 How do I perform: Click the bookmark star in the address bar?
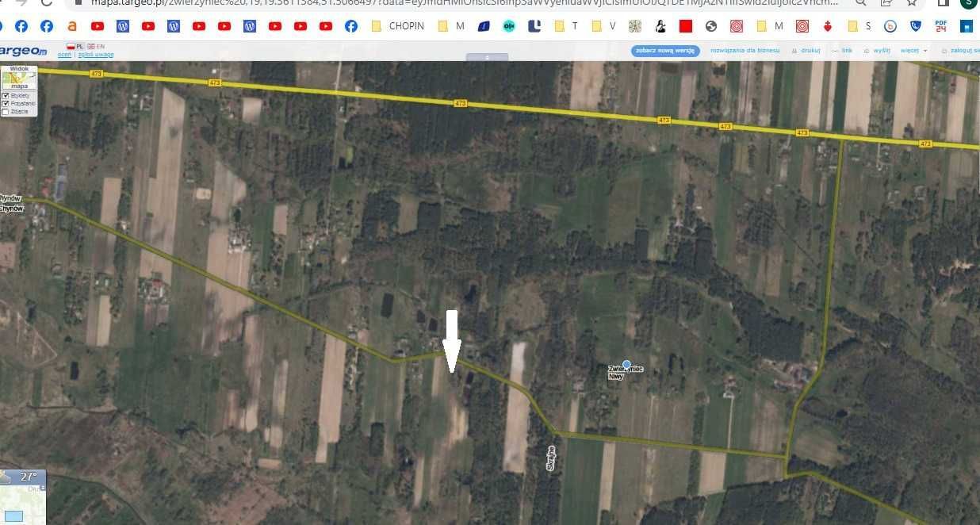[912, 2]
